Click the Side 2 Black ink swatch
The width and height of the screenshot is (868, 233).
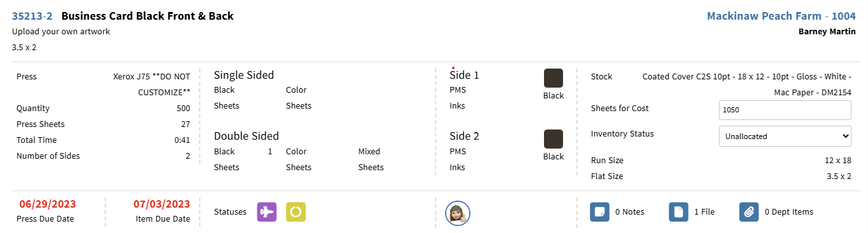pos(554,139)
